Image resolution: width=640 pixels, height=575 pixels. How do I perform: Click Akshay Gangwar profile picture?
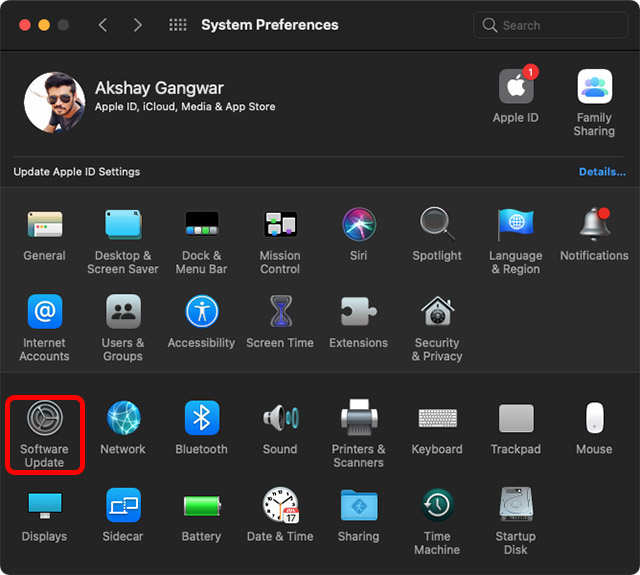click(x=54, y=102)
